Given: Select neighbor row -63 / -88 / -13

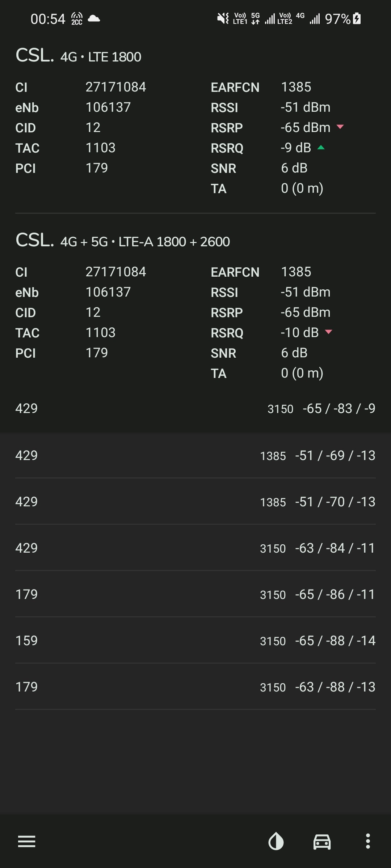Looking at the screenshot, I should click(195, 687).
